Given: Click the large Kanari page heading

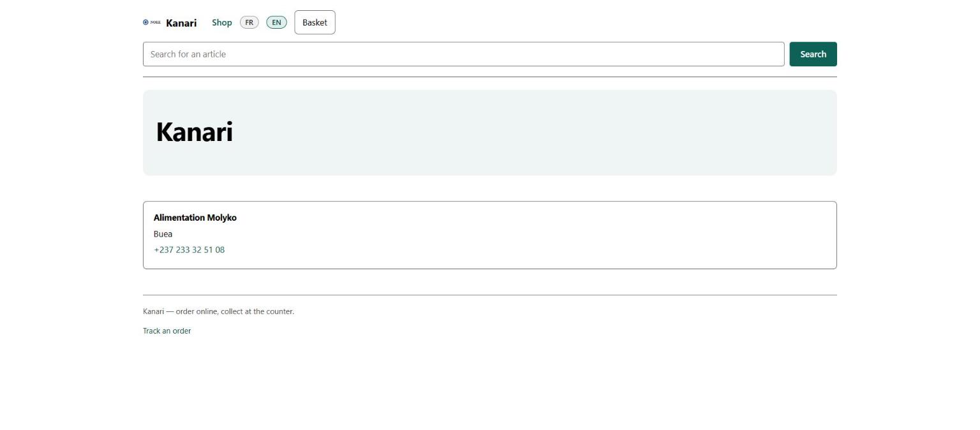Looking at the screenshot, I should tap(195, 132).
